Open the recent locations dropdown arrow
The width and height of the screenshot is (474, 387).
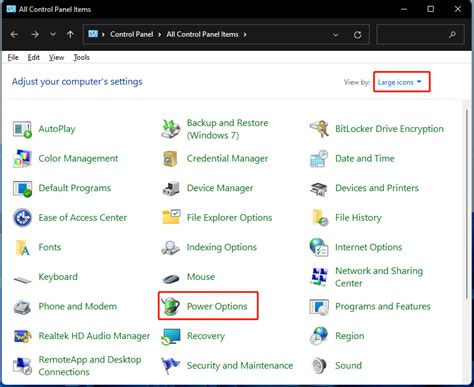53,34
